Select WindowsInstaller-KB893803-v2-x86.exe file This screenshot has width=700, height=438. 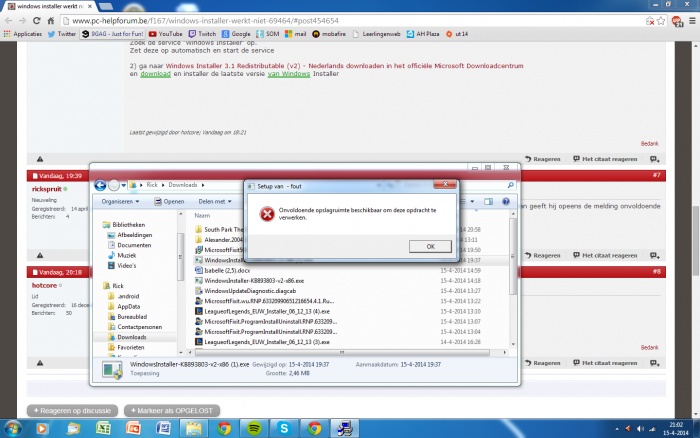[250, 281]
